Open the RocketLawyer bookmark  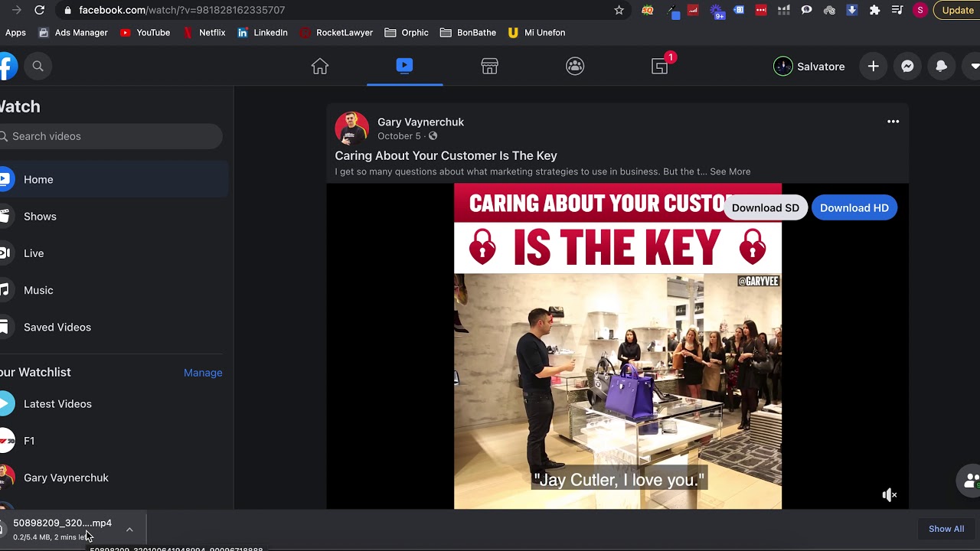pos(336,33)
